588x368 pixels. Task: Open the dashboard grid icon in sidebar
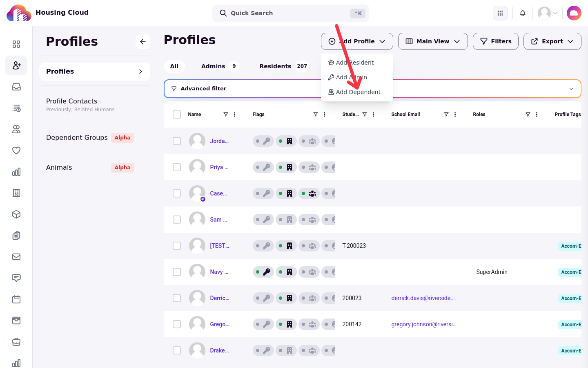[16, 44]
